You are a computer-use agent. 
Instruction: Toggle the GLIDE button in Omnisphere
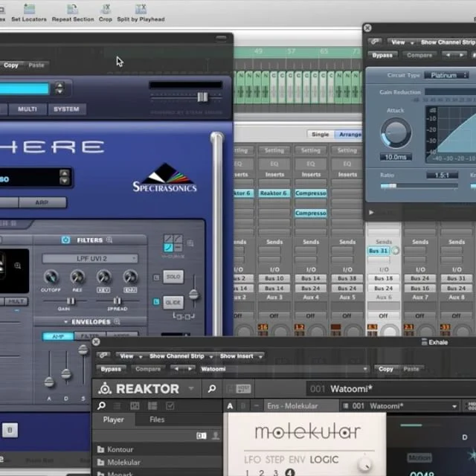(x=173, y=303)
